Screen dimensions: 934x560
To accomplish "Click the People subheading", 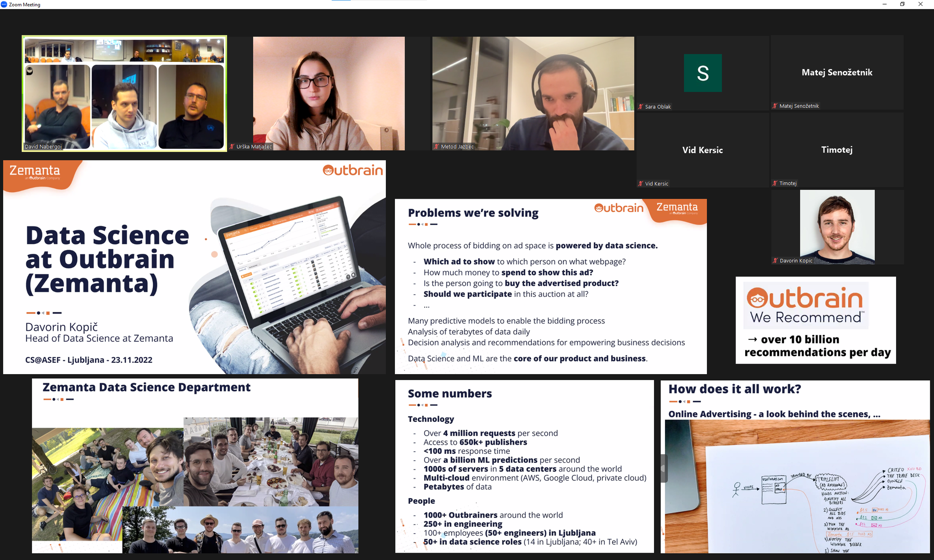I will coord(421,501).
